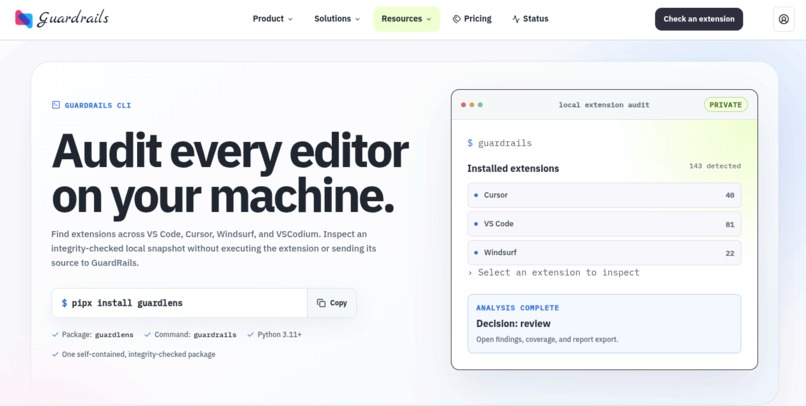The image size is (806, 406).
Task: Open the Status page
Action: click(530, 19)
